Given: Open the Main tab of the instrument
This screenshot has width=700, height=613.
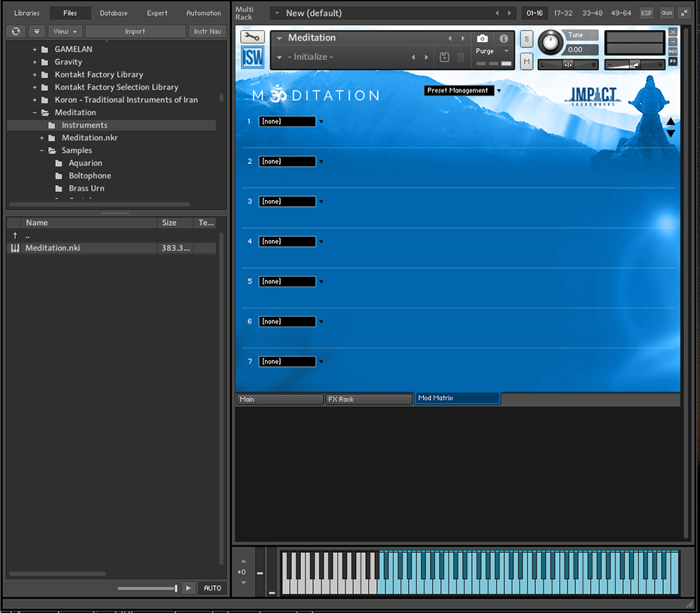Looking at the screenshot, I should 279,399.
